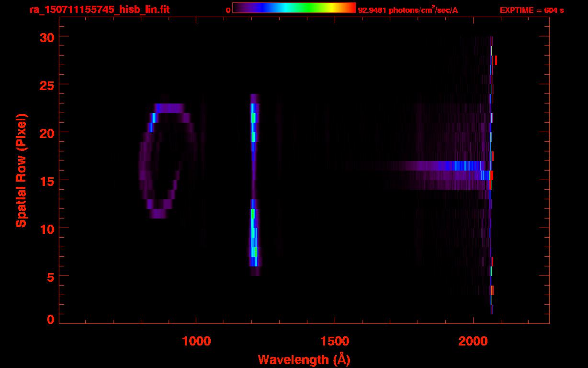Click the colorbar minimum value 0
Viewport: 588px width, 368px height.
point(228,10)
